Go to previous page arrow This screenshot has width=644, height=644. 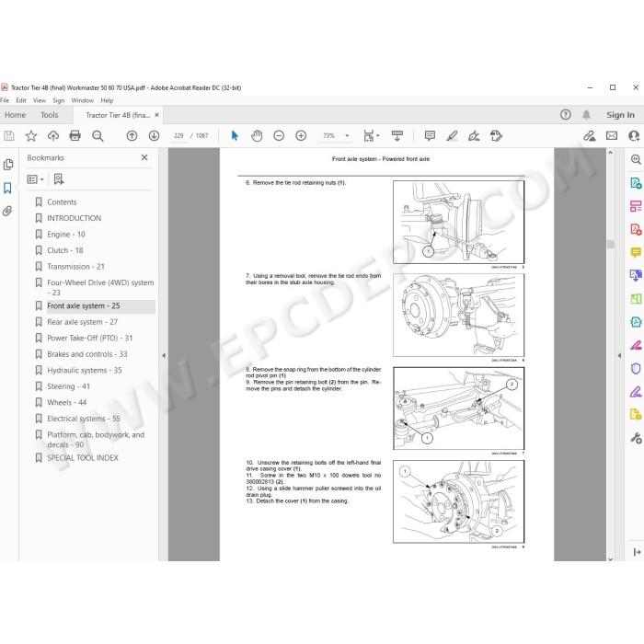coord(132,135)
